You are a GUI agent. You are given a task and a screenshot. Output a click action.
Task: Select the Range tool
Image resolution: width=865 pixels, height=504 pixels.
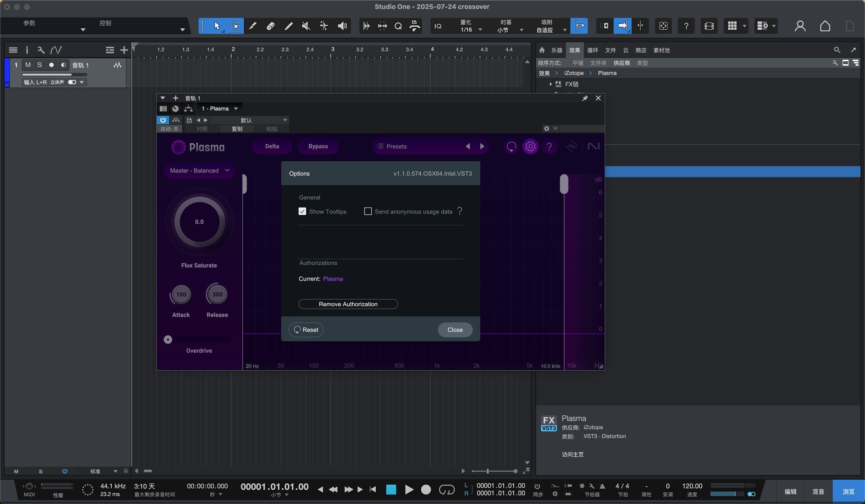click(235, 26)
